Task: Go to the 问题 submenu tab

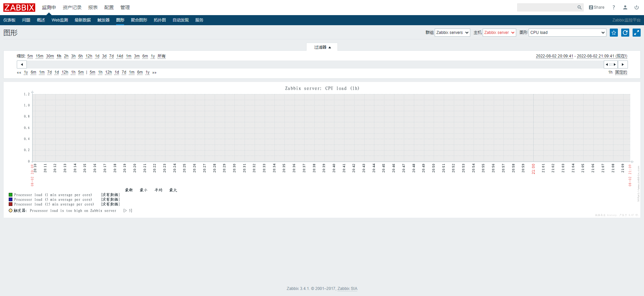Action: 26,20
